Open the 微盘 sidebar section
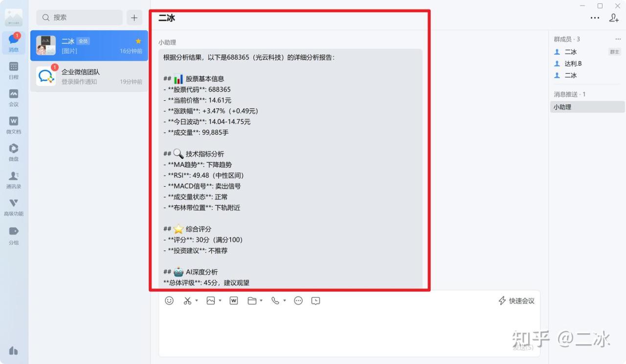Image resolution: width=626 pixels, height=364 pixels. [x=14, y=152]
